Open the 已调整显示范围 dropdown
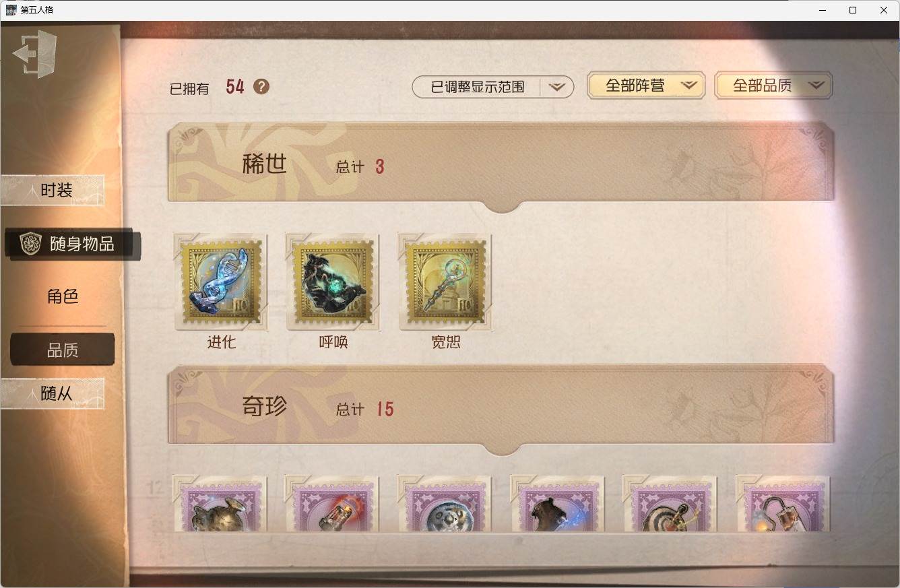 pyautogui.click(x=493, y=87)
